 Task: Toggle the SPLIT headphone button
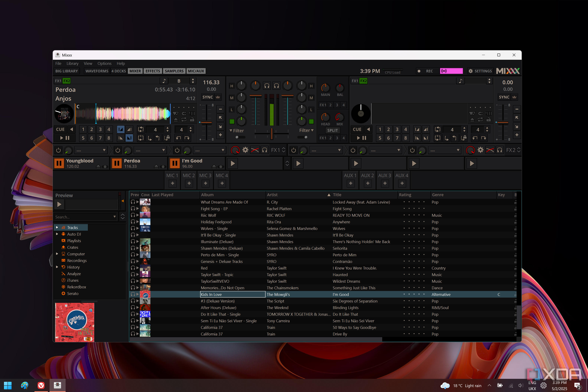pos(332,130)
